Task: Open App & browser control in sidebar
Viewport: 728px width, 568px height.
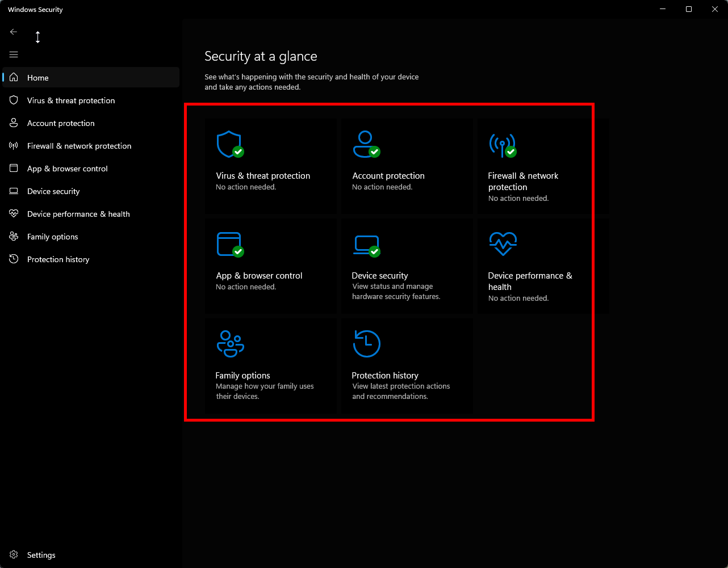Action: pos(91,169)
